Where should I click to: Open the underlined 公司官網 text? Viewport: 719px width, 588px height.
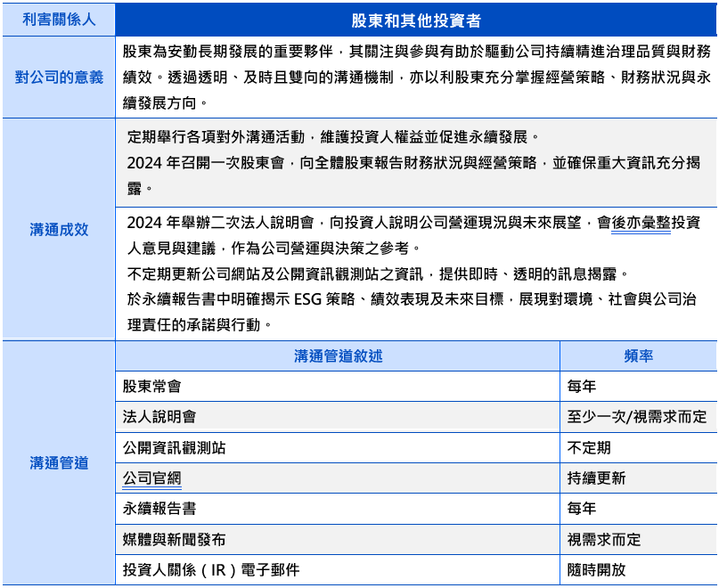click(x=151, y=478)
